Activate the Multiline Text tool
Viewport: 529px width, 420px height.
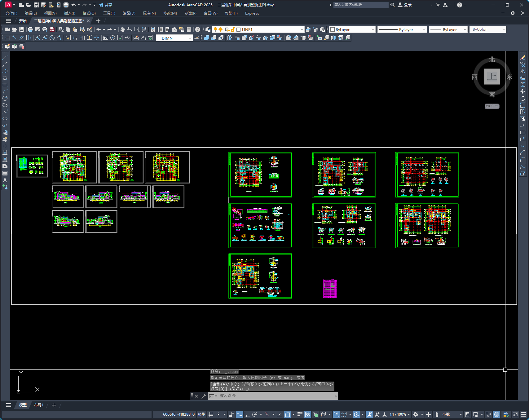click(5, 180)
